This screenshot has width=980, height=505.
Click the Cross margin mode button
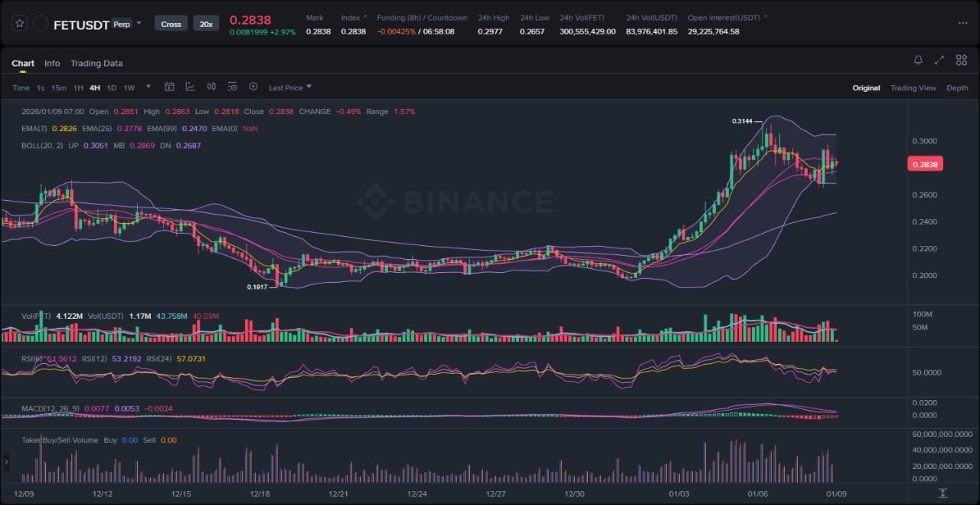pyautogui.click(x=171, y=24)
